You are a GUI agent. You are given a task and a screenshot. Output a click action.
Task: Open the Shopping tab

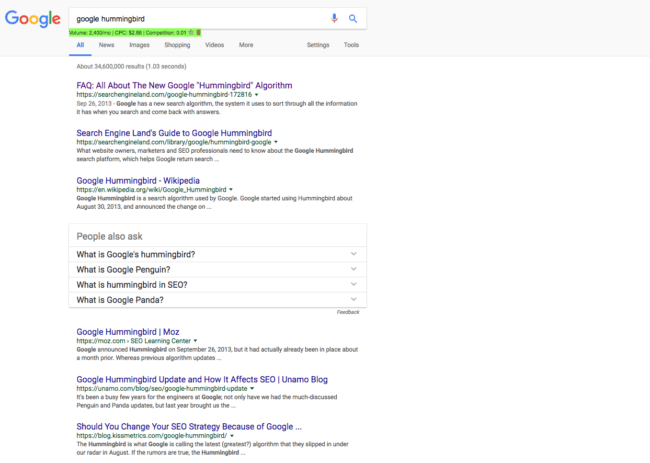(177, 45)
